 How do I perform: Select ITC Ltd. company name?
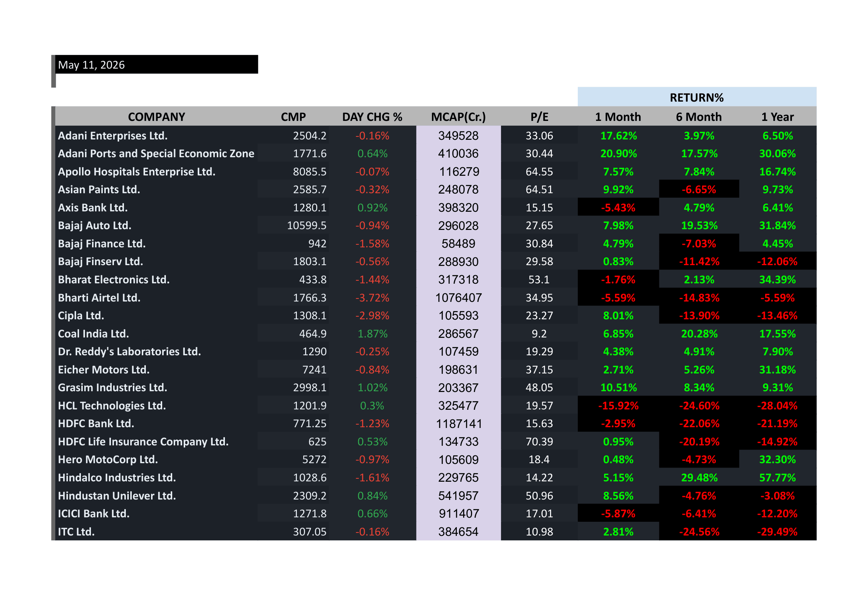coord(76,531)
